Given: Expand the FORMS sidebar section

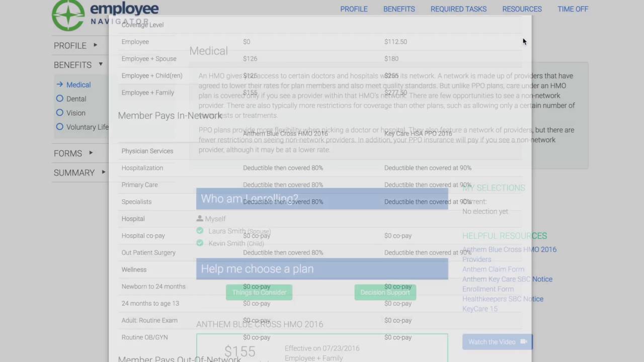Looking at the screenshot, I should (73, 153).
